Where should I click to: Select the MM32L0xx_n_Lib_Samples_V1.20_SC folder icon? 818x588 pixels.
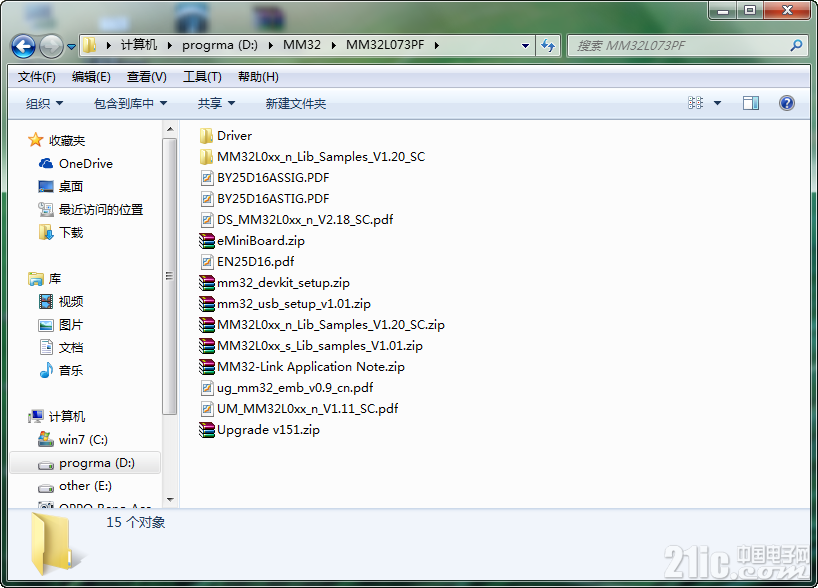(206, 157)
